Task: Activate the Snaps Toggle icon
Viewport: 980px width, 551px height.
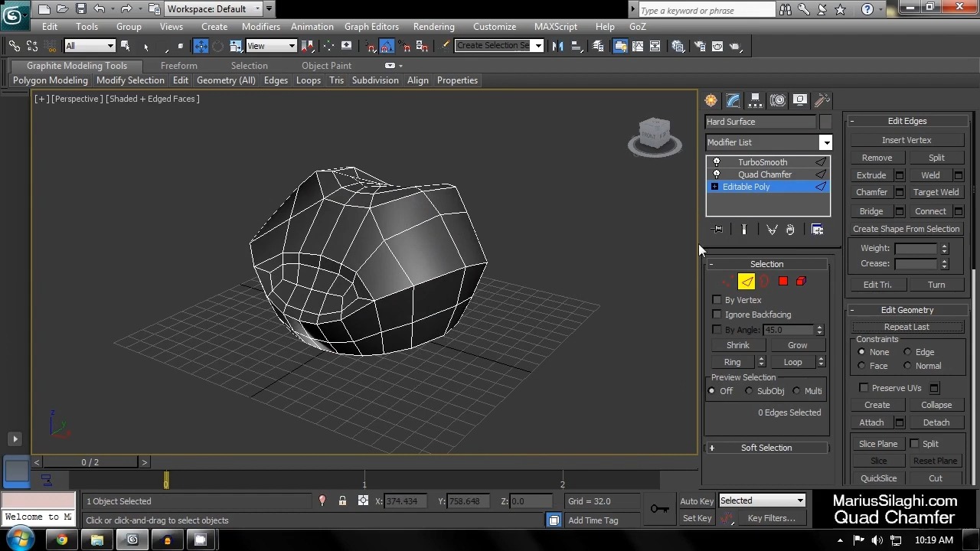Action: click(372, 47)
